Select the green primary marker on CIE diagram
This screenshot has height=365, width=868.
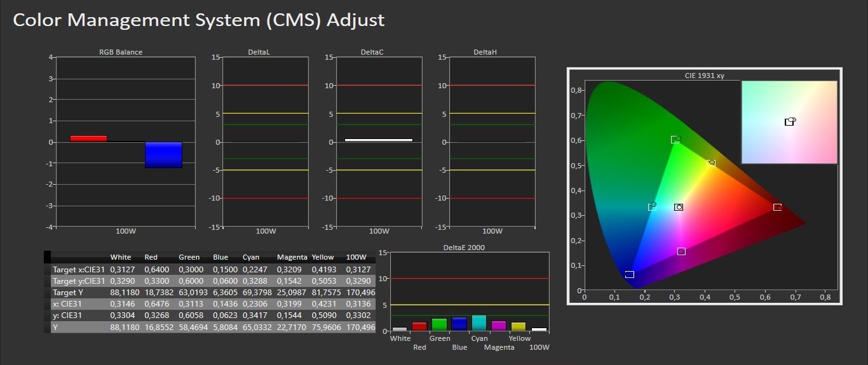(675, 140)
